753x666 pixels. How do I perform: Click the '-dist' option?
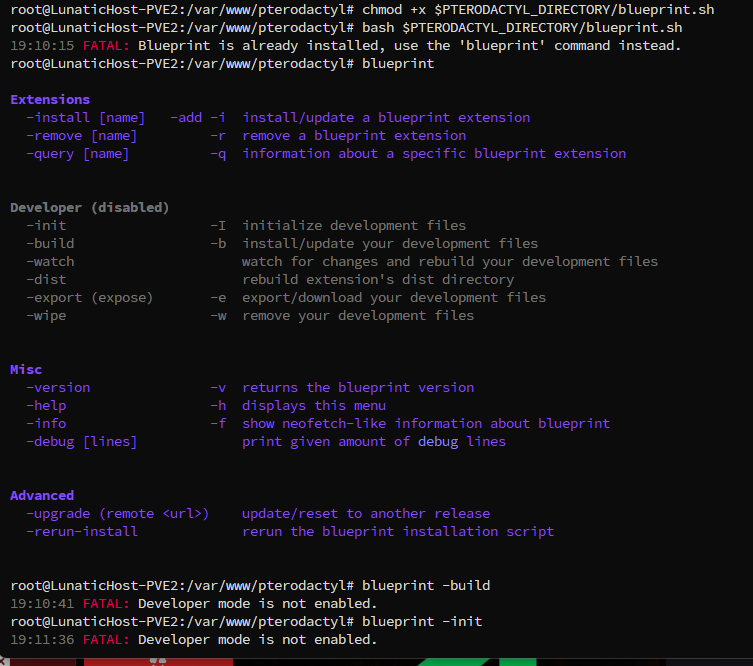pos(46,280)
